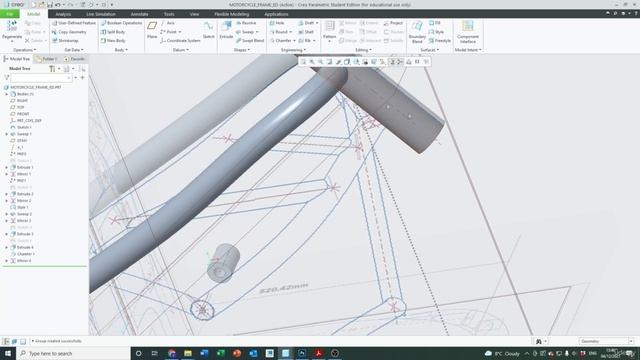This screenshot has width=640, height=360.
Task: Click New Body
Action: [113, 41]
